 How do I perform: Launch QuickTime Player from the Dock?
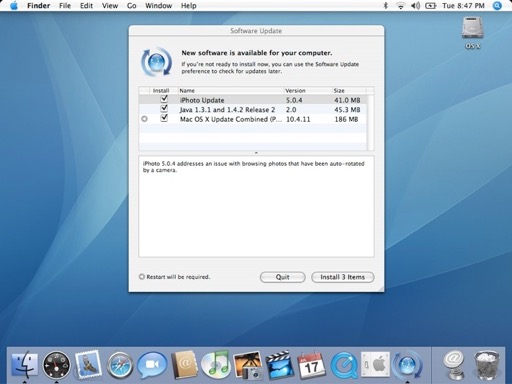point(343,366)
